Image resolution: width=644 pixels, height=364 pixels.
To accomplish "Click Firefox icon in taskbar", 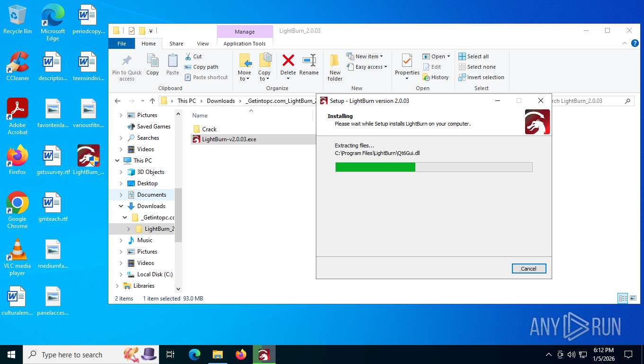I will (241, 355).
